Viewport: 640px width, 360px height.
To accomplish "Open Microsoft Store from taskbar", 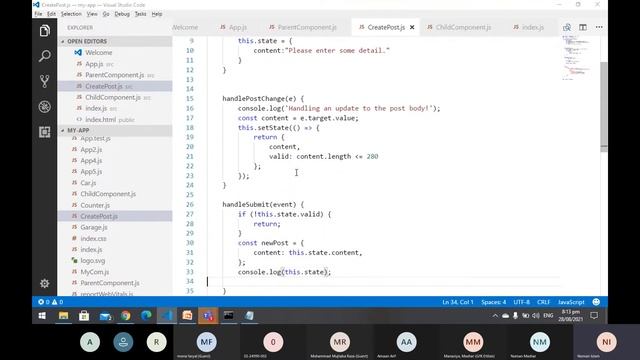I will pos(84,316).
